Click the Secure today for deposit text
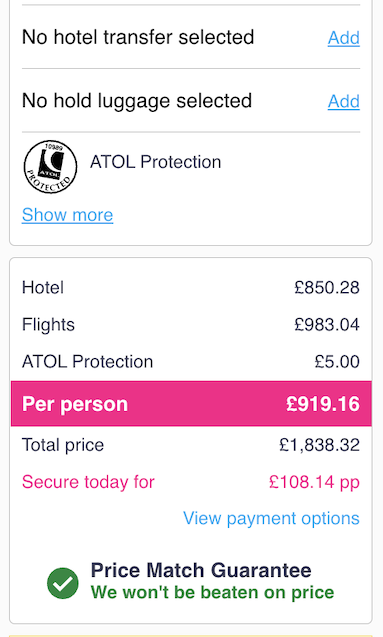383x637 pixels. (88, 482)
